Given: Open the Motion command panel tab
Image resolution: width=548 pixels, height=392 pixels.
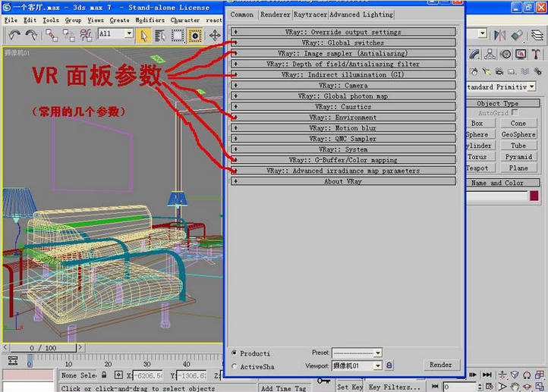Looking at the screenshot, I should (505, 54).
